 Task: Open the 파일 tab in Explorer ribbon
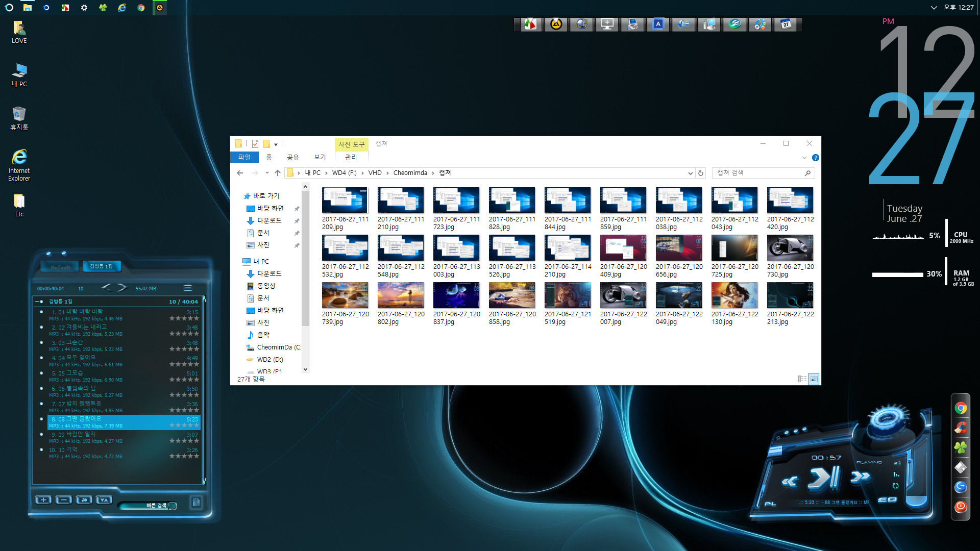click(244, 157)
